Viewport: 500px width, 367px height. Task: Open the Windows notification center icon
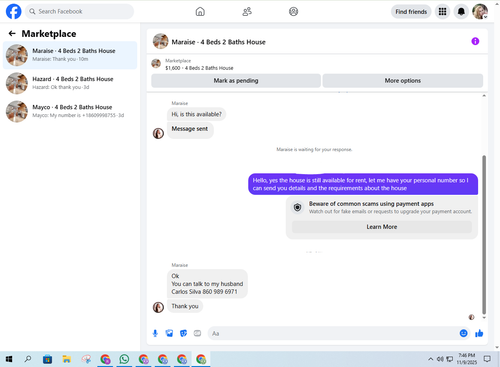tap(487, 359)
